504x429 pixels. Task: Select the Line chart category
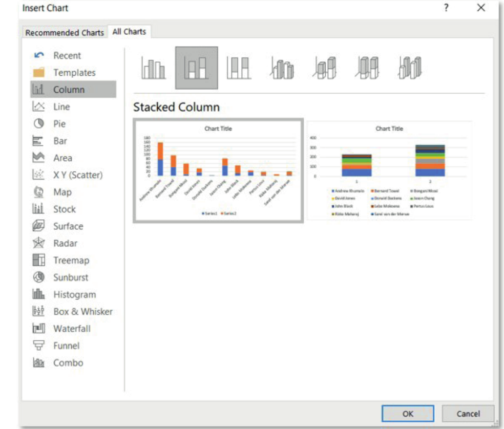(73, 106)
